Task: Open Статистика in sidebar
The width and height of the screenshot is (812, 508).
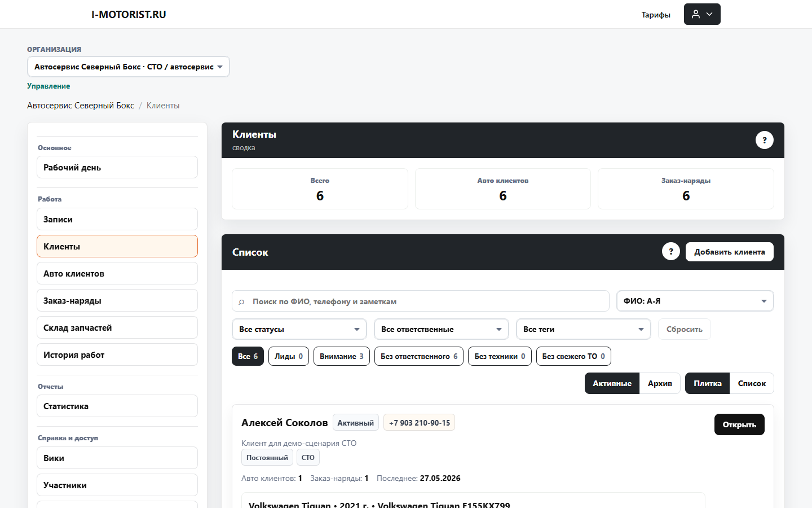Action: pyautogui.click(x=117, y=406)
